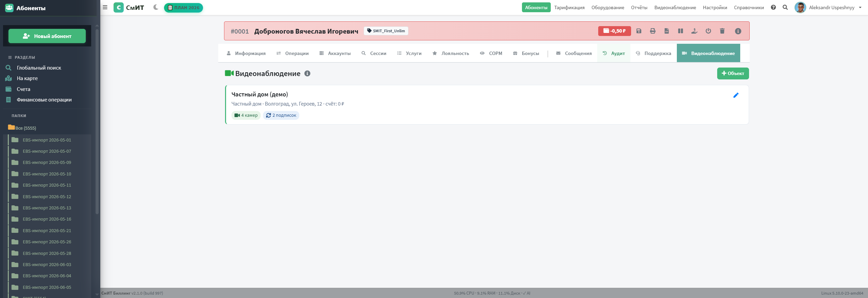Viewport: 868px width, 298px height.
Task: Open Видеонаблюдение in the top menu bar
Action: [675, 7]
